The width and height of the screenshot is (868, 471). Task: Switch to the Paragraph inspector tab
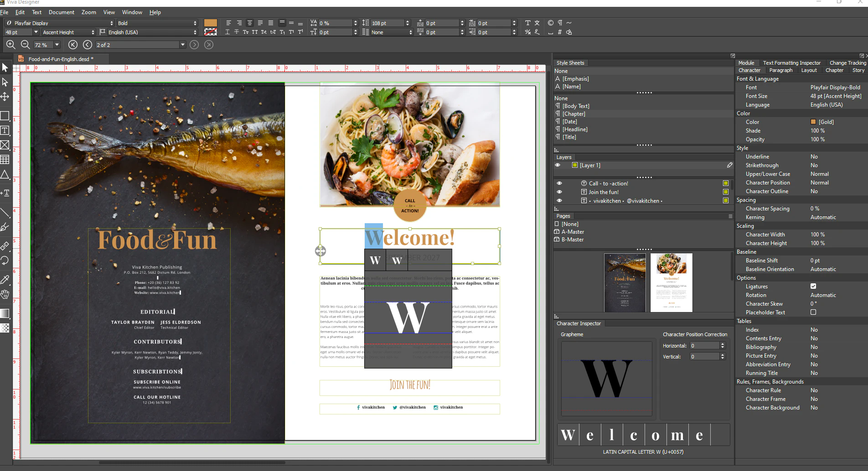click(x=781, y=70)
